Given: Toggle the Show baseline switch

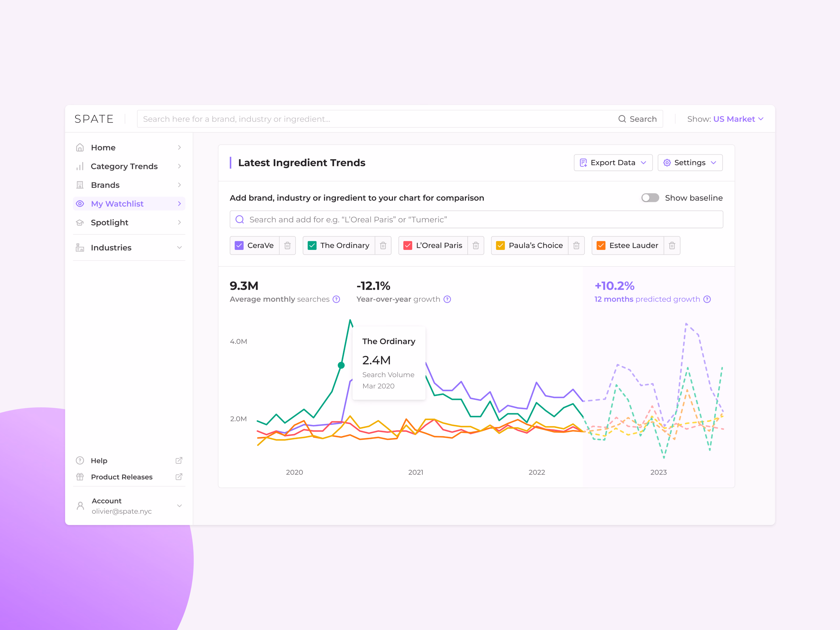Looking at the screenshot, I should coord(650,198).
